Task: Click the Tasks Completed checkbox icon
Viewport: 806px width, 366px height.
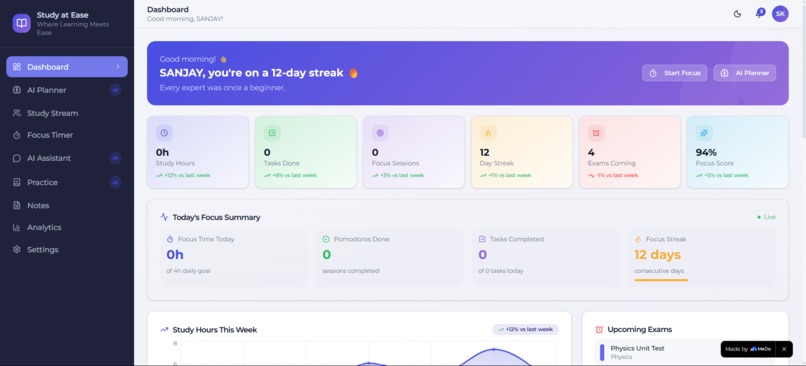Action: click(x=482, y=239)
